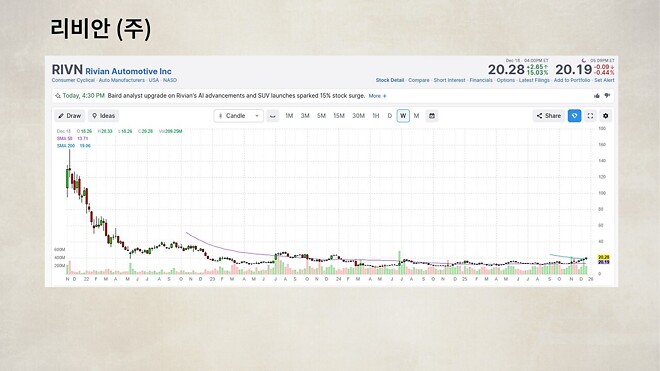Select the 3M interval
Image resolution: width=660 pixels, height=371 pixels.
click(305, 116)
